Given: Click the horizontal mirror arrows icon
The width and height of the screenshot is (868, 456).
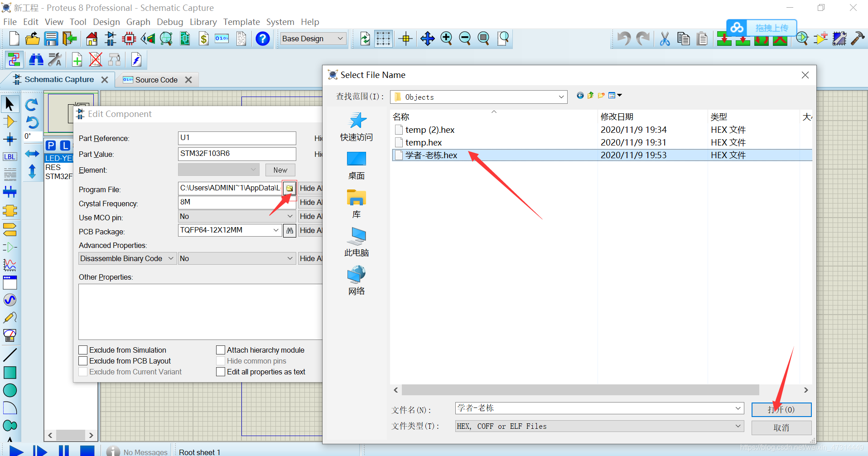Looking at the screenshot, I should 32,154.
